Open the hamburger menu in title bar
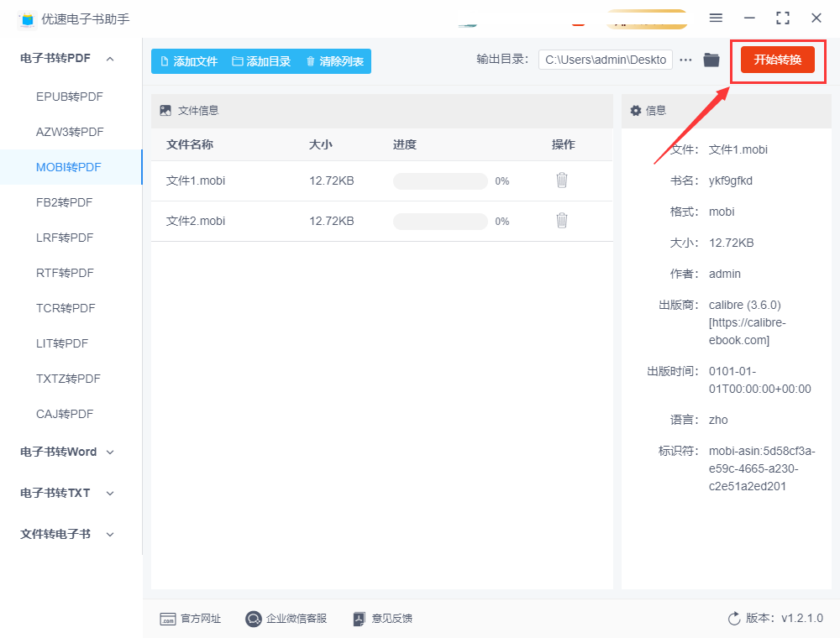 716,18
